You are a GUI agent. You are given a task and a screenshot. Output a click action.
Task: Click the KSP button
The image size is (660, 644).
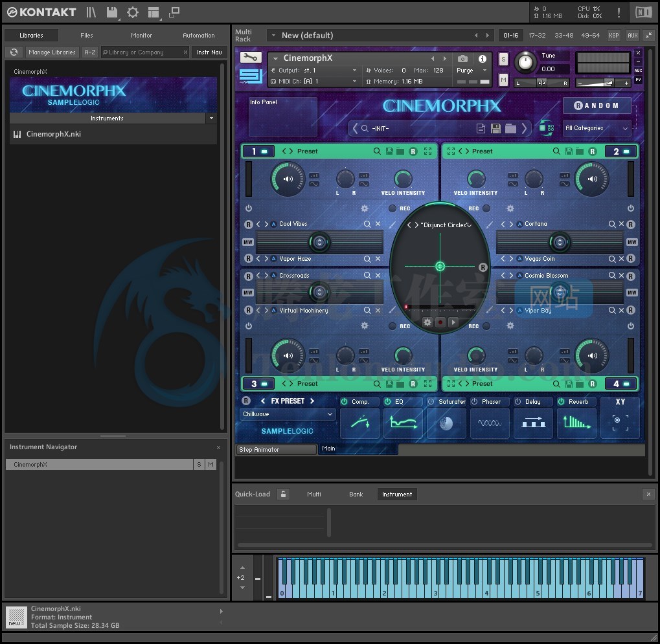614,36
